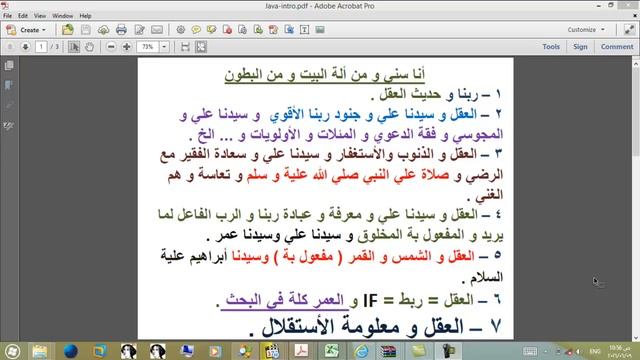Open the File menu
640x360 pixels.
click(7, 16)
